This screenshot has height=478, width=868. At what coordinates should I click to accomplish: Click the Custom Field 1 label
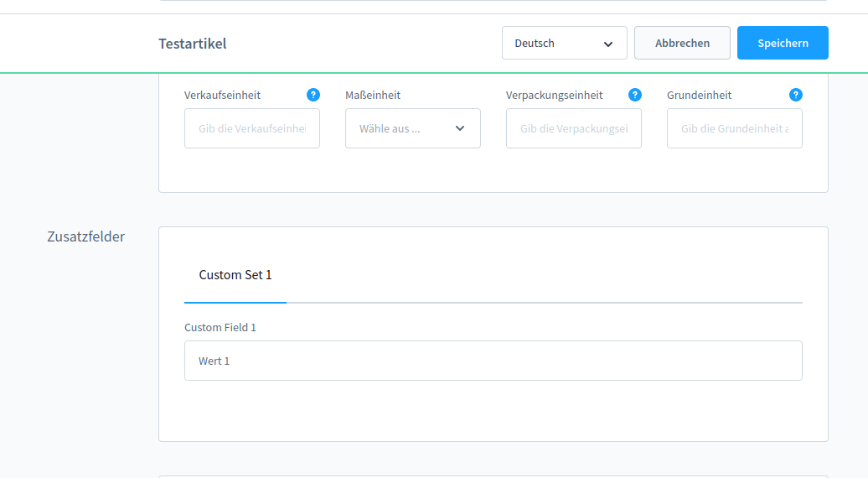tap(220, 327)
